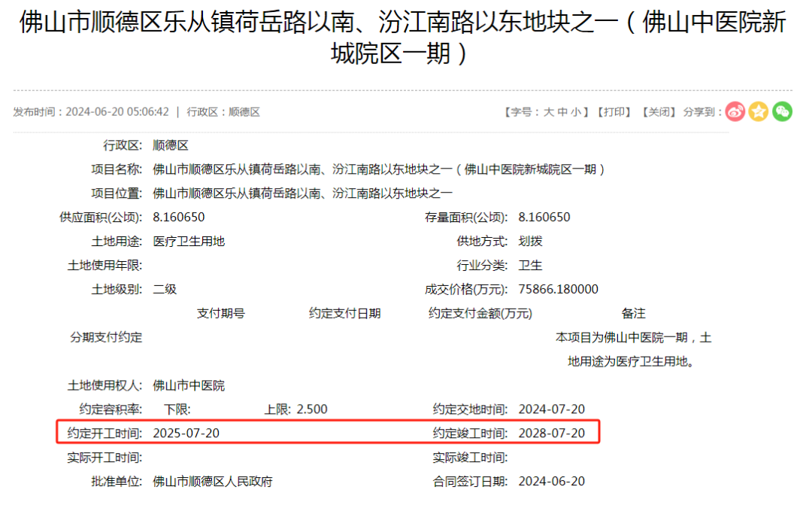Share page via Weibo icon
This screenshot has height=508, width=812.
tap(735, 111)
